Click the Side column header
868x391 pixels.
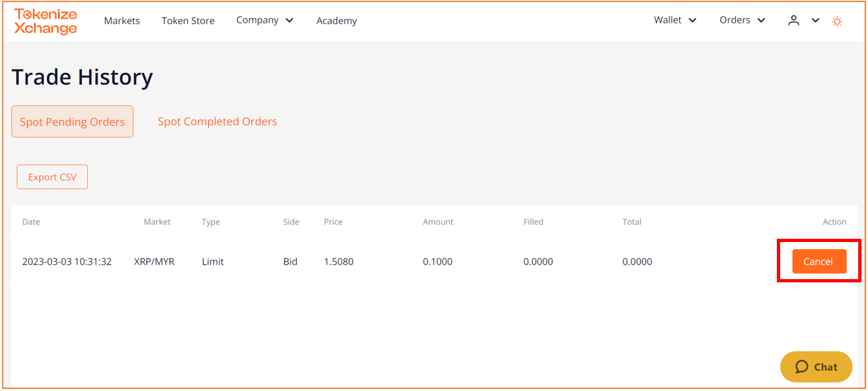pyautogui.click(x=291, y=222)
